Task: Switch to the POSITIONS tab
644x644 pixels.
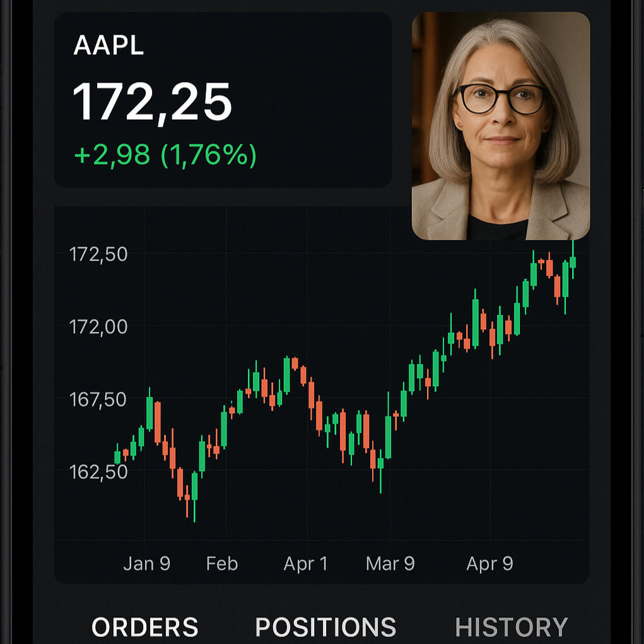Action: click(x=325, y=628)
